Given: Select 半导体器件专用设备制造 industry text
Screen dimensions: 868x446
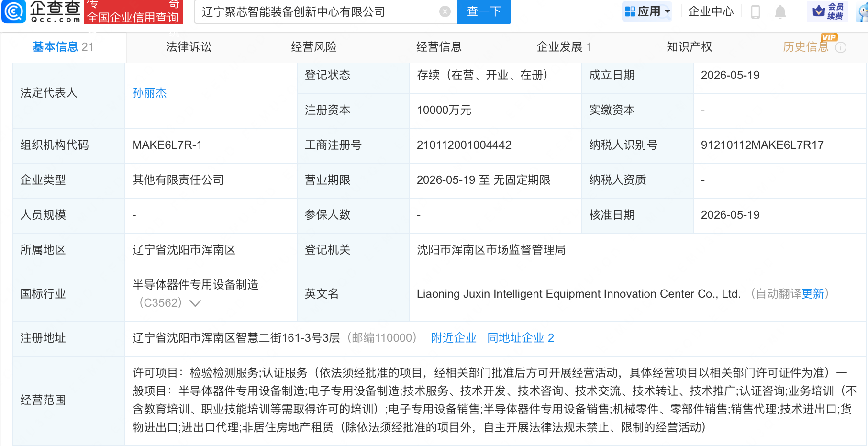Looking at the screenshot, I should point(196,285).
